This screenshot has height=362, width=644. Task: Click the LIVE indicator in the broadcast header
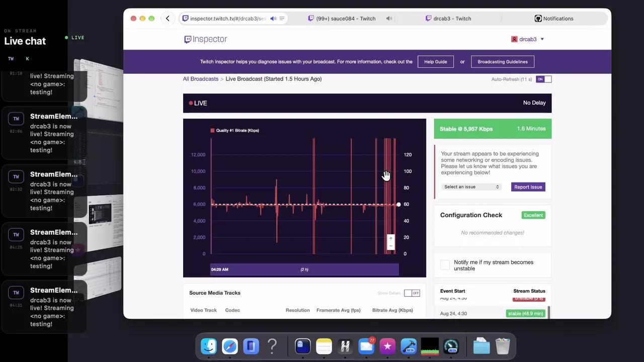[x=198, y=103]
